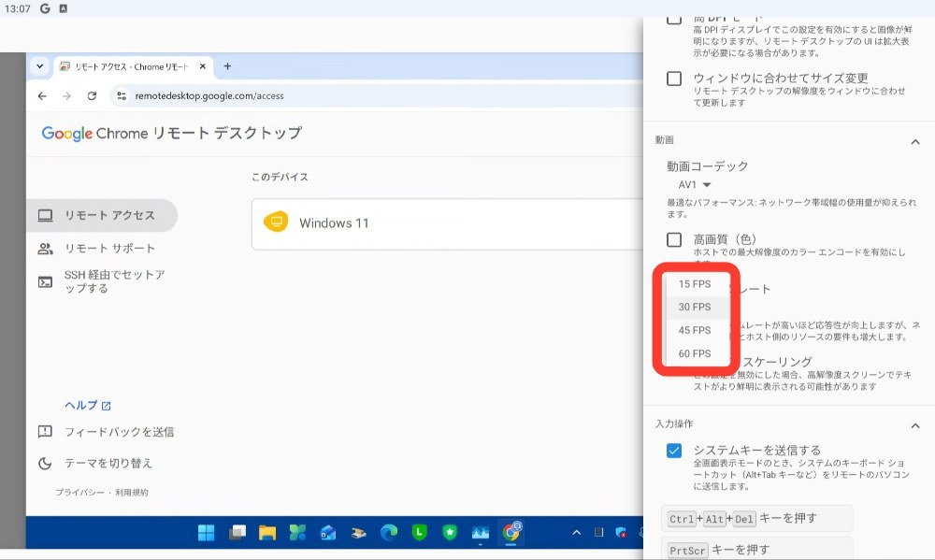Open リモート サポート in sidebar
The image size is (935, 560).
click(102, 248)
